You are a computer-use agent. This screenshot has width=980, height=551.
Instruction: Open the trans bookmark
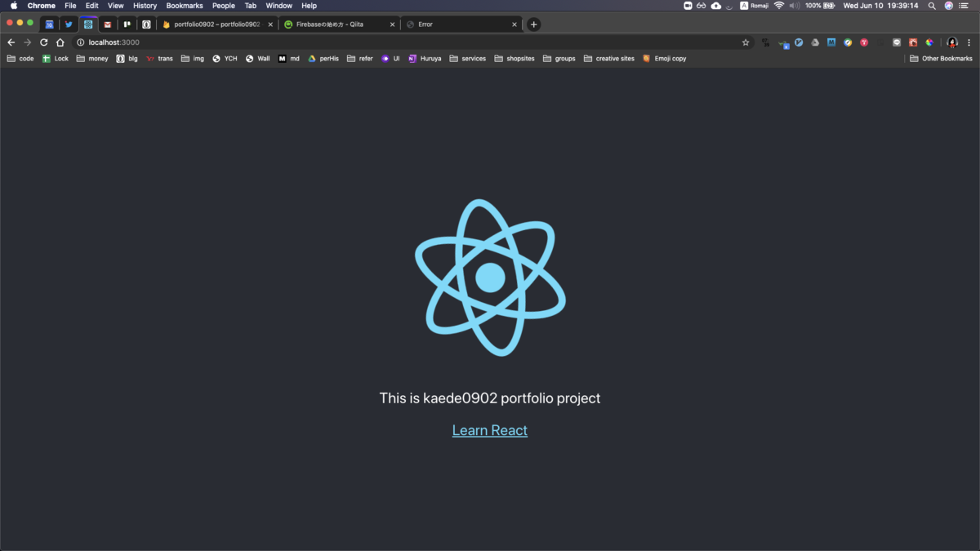click(159, 59)
